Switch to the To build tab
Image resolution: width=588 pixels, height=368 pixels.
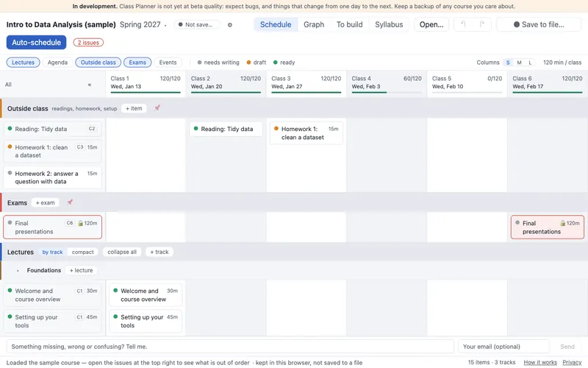[350, 24]
